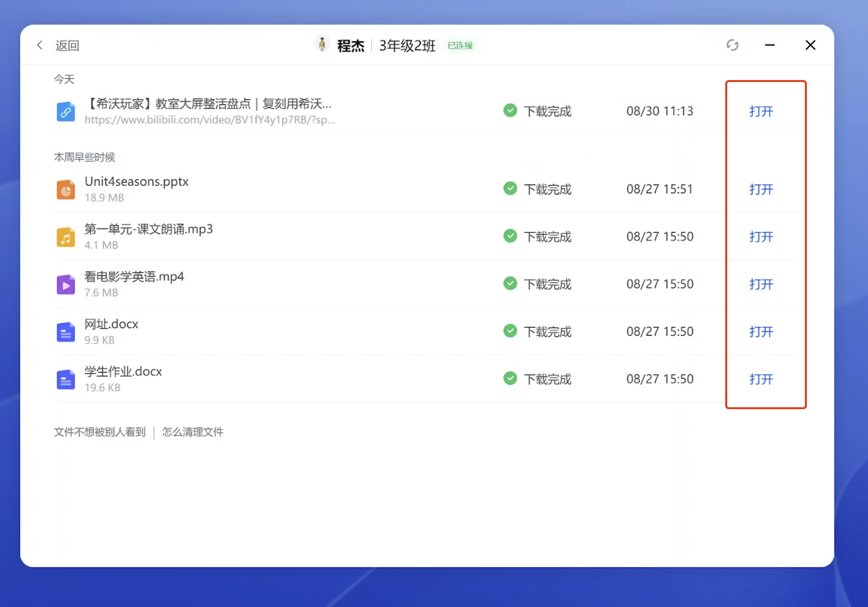Click the 已连接 status badge
The image size is (868, 607).
coord(460,46)
